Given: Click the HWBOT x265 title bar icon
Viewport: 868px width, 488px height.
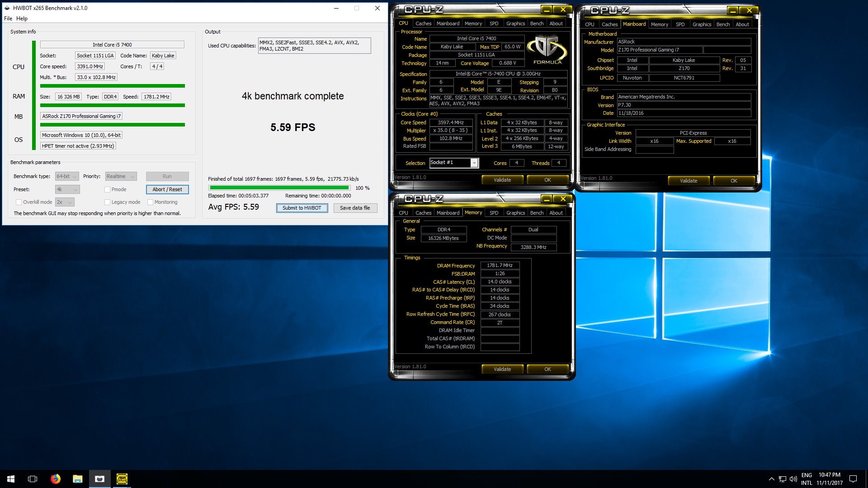Looking at the screenshot, I should click(x=7, y=8).
